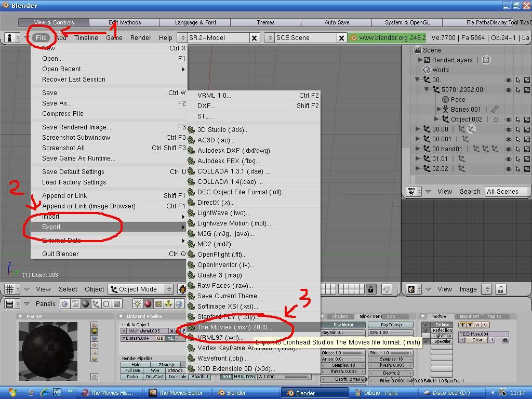Choose The Movies (.msh) 2009 export
Viewport: 532px width, 399px height.
pos(254,327)
